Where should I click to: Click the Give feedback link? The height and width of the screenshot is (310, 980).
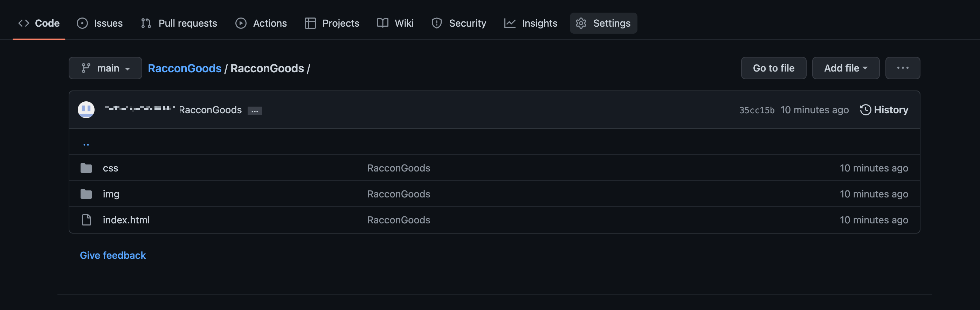113,255
